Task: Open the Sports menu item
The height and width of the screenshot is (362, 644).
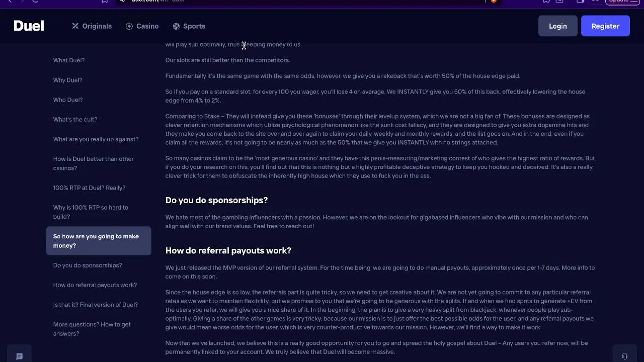Action: (194, 26)
